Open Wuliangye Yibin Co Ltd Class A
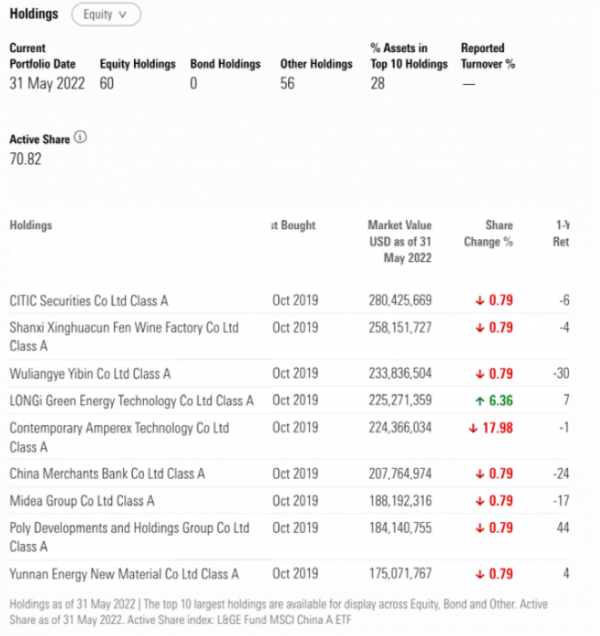The height and width of the screenshot is (636, 600). [x=90, y=374]
